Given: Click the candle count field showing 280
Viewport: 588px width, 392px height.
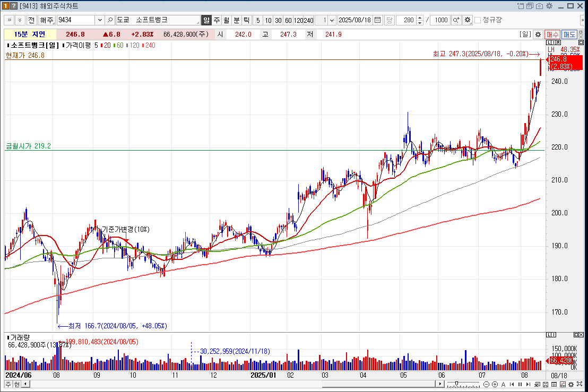Looking at the screenshot, I should click(x=408, y=20).
